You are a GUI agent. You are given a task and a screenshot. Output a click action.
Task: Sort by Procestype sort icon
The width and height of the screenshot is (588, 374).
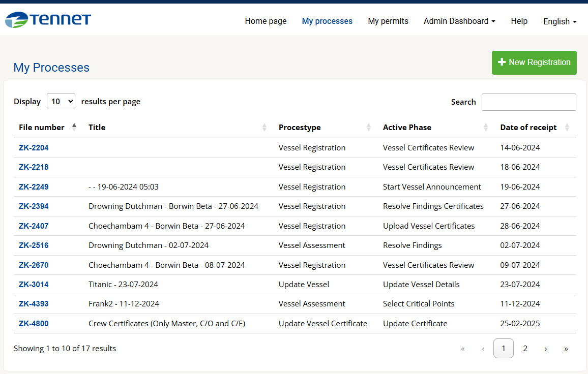368,128
